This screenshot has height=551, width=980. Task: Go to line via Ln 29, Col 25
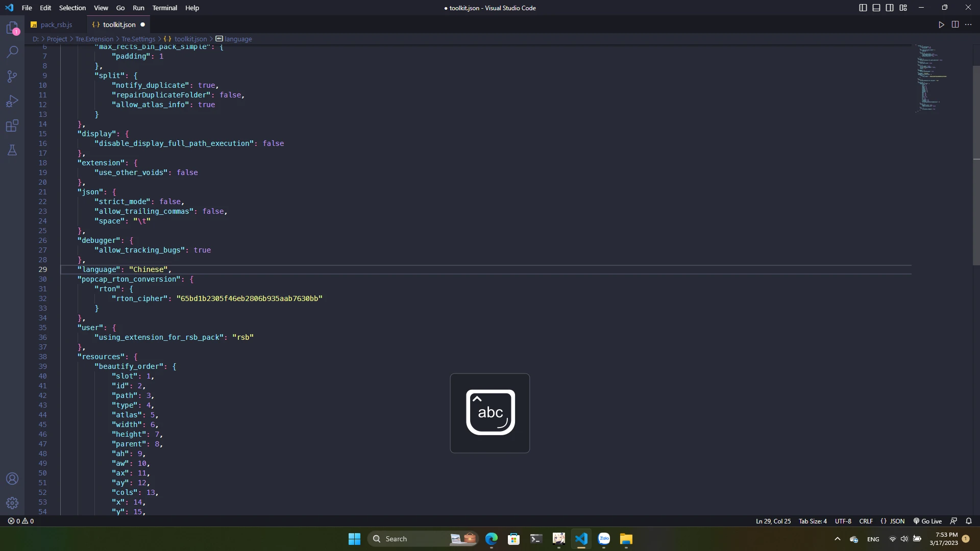[x=773, y=521]
